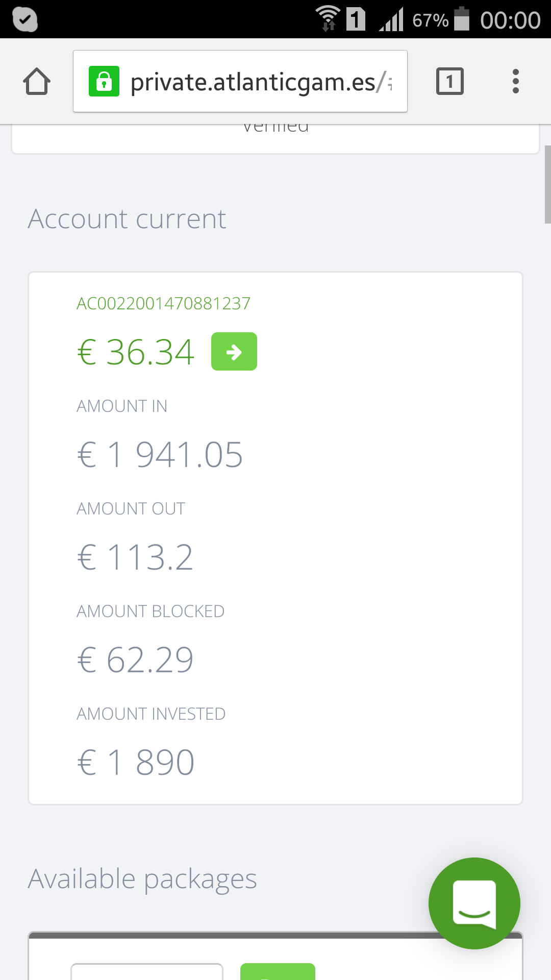Tap the green arrow next to €36.34
Viewport: 551px width, 980px height.
click(x=234, y=352)
